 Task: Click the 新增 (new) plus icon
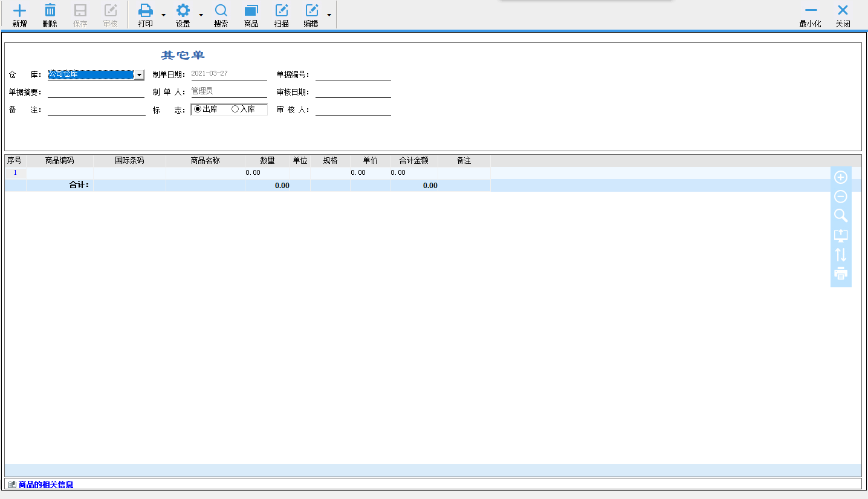[20, 10]
